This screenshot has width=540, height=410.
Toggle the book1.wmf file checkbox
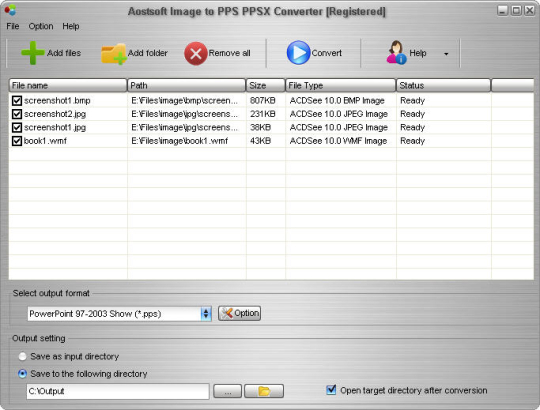pyautogui.click(x=17, y=141)
